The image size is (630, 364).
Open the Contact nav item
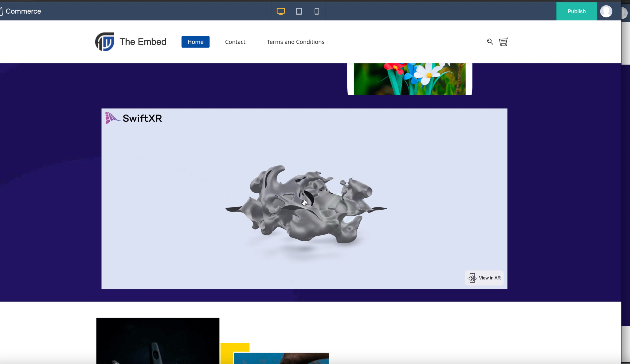pos(235,42)
